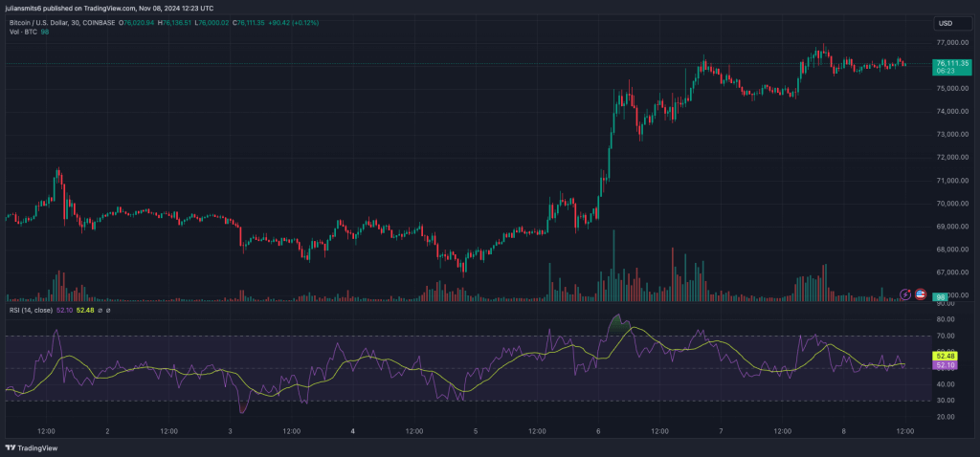Click the purple lightning bolt event icon

coord(906,294)
